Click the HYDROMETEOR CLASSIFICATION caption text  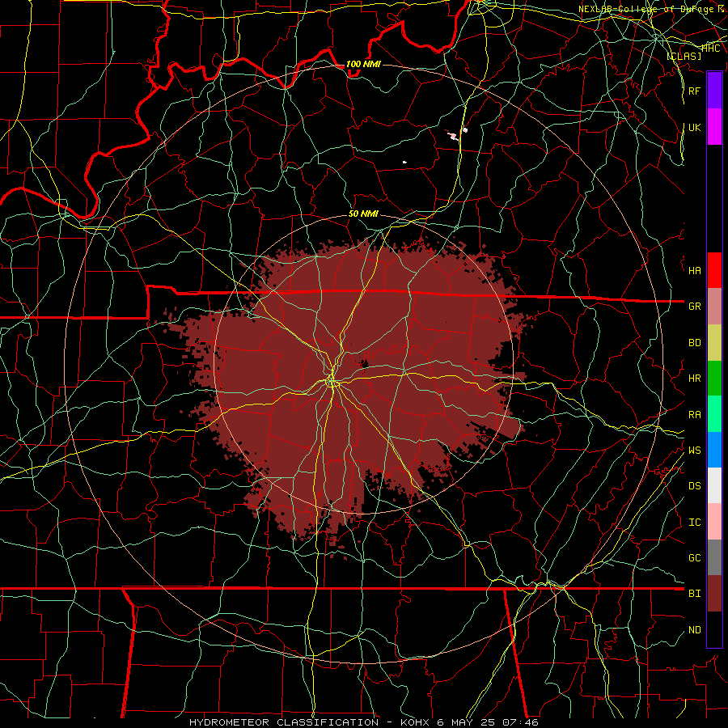(284, 722)
